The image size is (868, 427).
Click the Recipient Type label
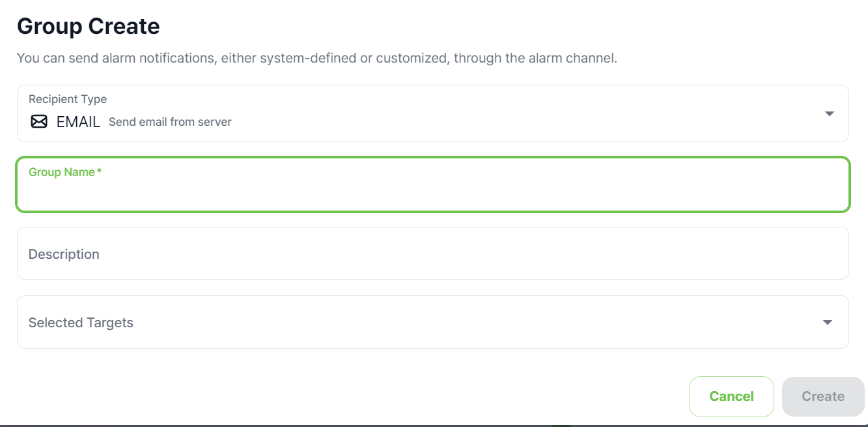[67, 98]
